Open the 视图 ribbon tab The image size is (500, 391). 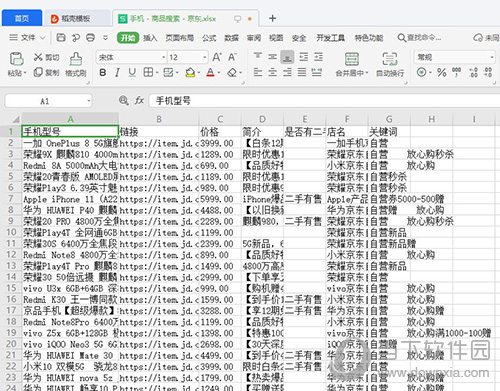click(276, 38)
